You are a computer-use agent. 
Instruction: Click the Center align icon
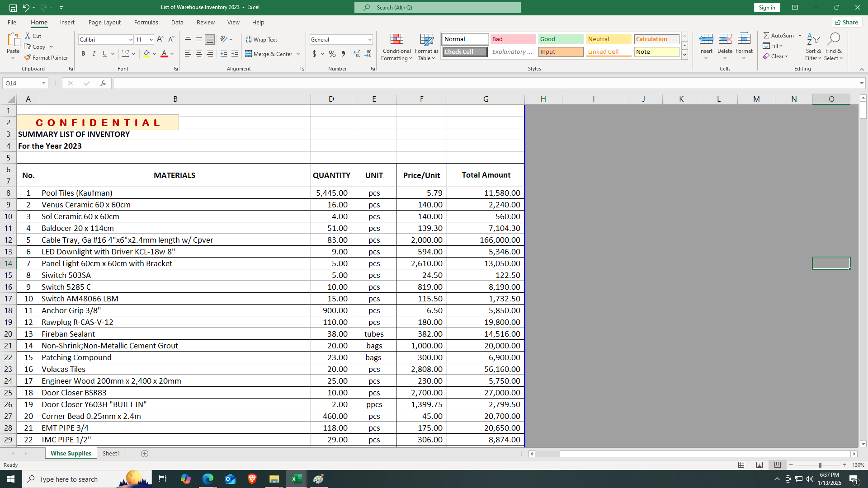[199, 54]
